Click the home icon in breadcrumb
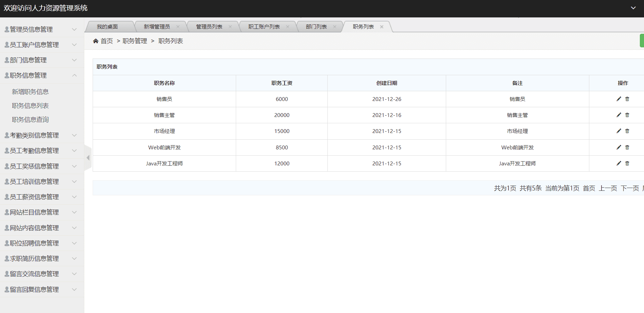 point(96,41)
